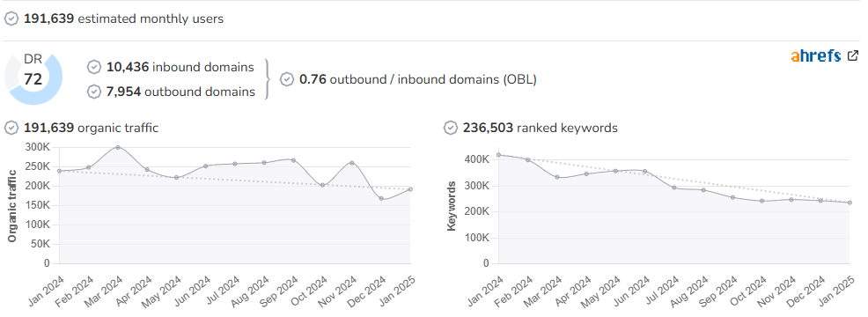Open the ahrefs external link icon
Viewport: 868px width, 317px height.
pyautogui.click(x=853, y=55)
